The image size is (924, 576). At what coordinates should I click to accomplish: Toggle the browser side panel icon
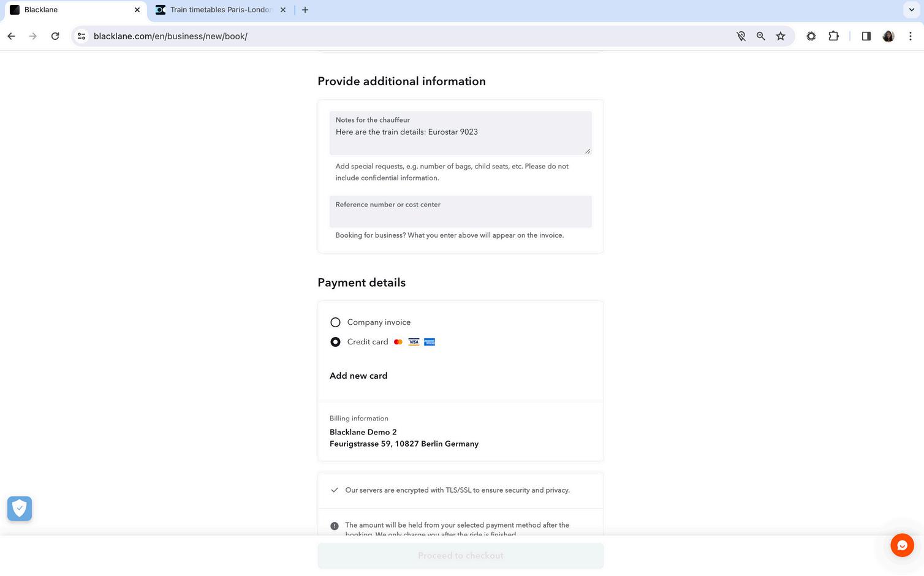(866, 36)
